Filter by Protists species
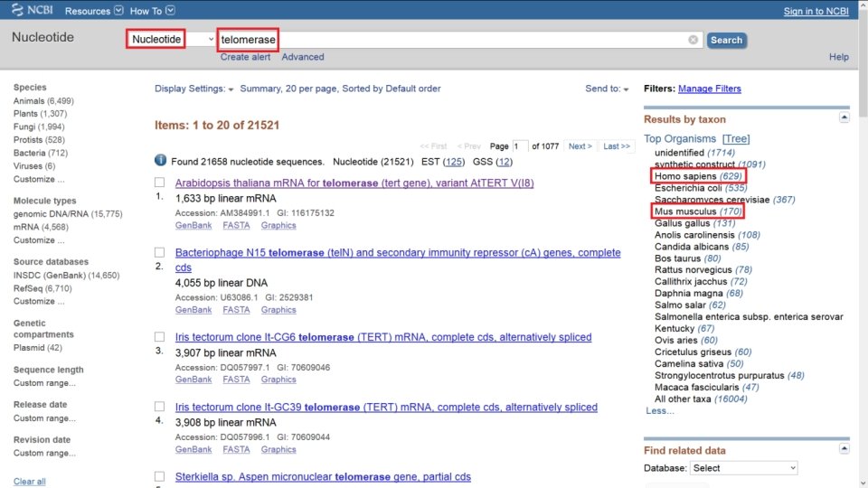The image size is (868, 488). [x=39, y=139]
